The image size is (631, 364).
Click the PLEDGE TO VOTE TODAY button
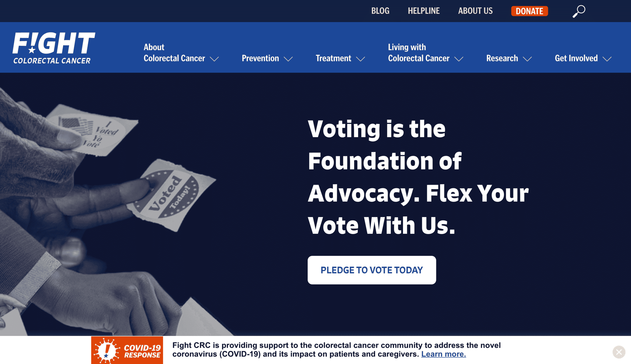[x=372, y=269]
